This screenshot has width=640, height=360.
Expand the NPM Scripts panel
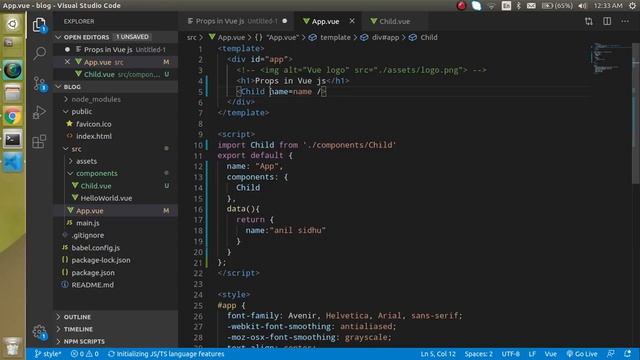pyautogui.click(x=116, y=341)
